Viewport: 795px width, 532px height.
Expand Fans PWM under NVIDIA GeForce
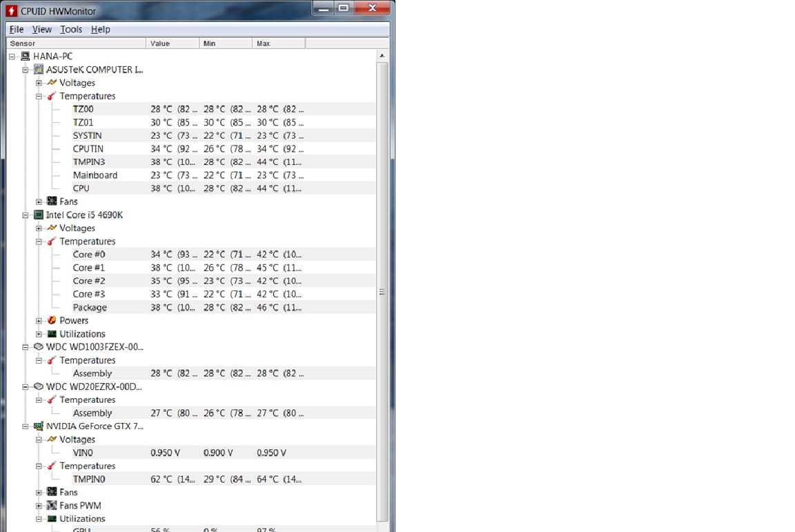[39, 506]
